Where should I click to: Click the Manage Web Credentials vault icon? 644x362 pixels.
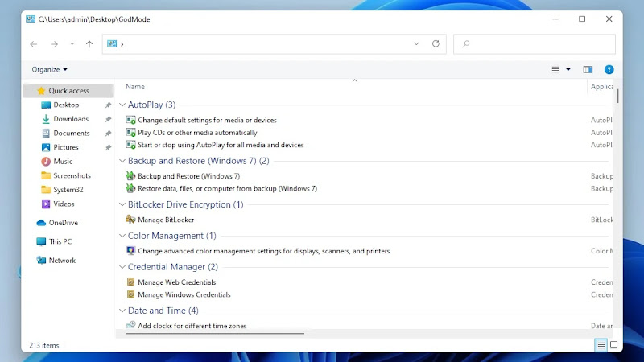point(130,282)
